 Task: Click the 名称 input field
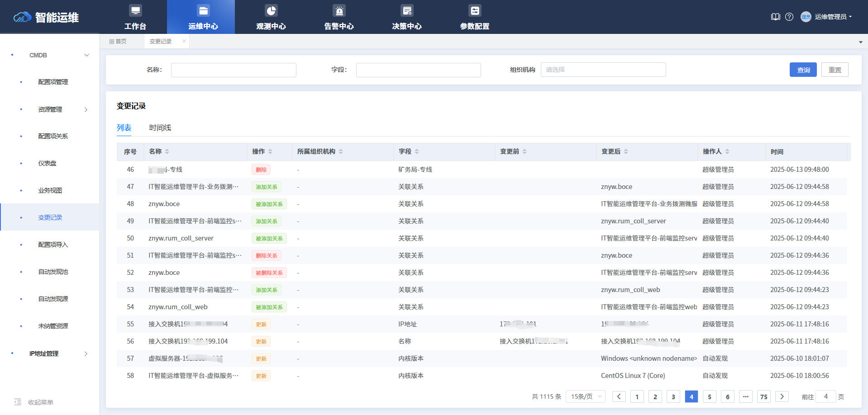(234, 70)
